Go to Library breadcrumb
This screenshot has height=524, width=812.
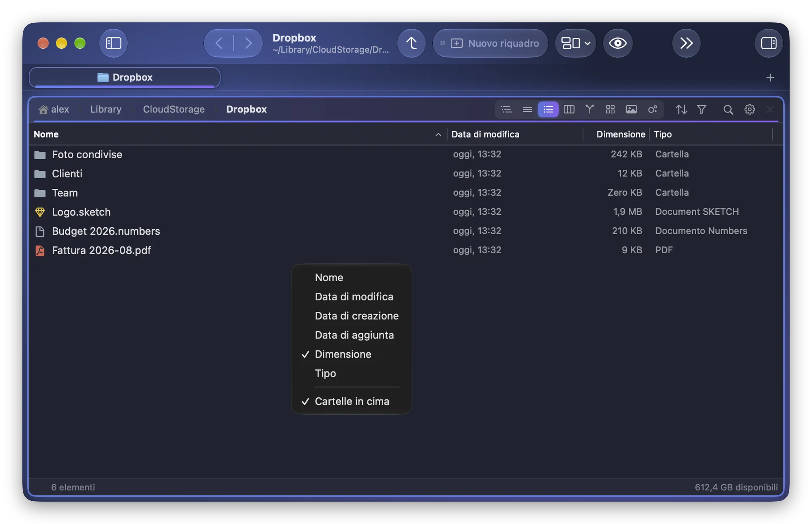coord(106,109)
